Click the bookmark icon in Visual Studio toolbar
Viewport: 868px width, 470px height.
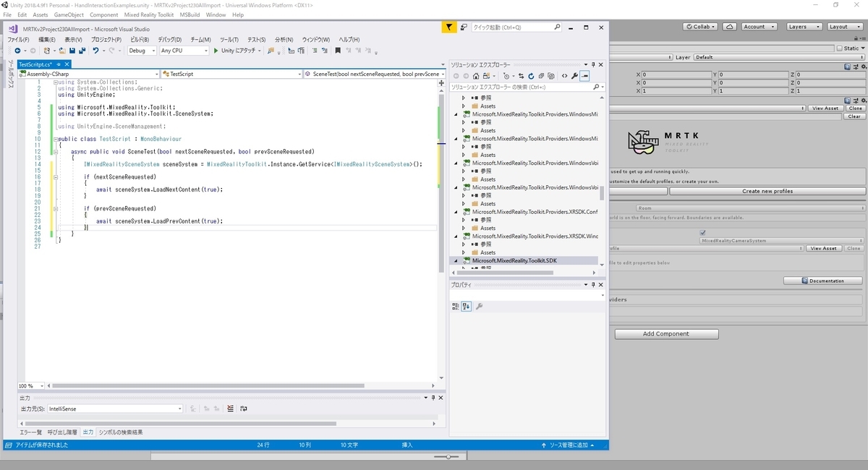pyautogui.click(x=338, y=51)
